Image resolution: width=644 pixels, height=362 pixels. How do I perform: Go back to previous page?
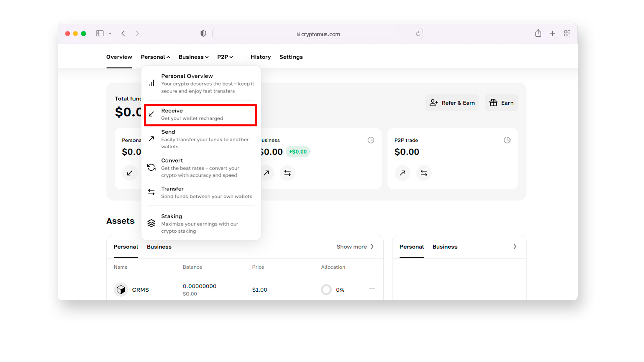click(x=123, y=33)
